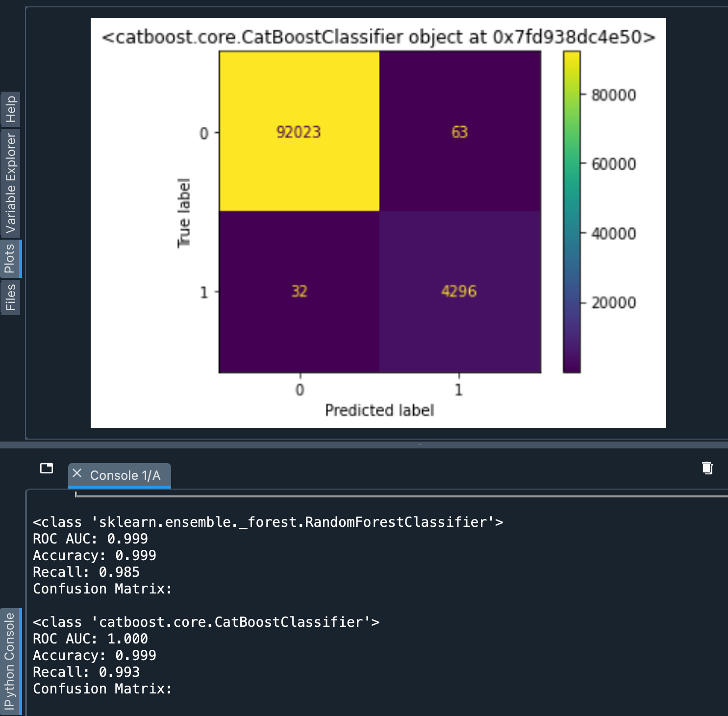Click the trash can icon in console toolbar

(707, 469)
